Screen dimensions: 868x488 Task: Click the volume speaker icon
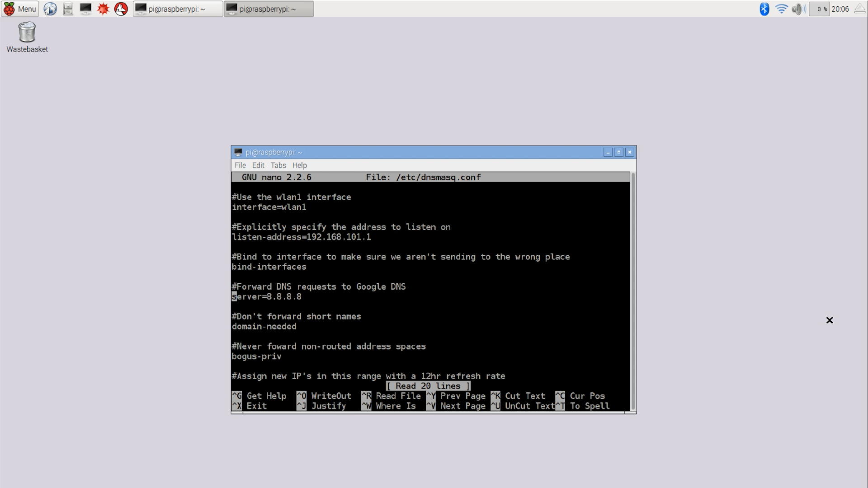tap(798, 9)
